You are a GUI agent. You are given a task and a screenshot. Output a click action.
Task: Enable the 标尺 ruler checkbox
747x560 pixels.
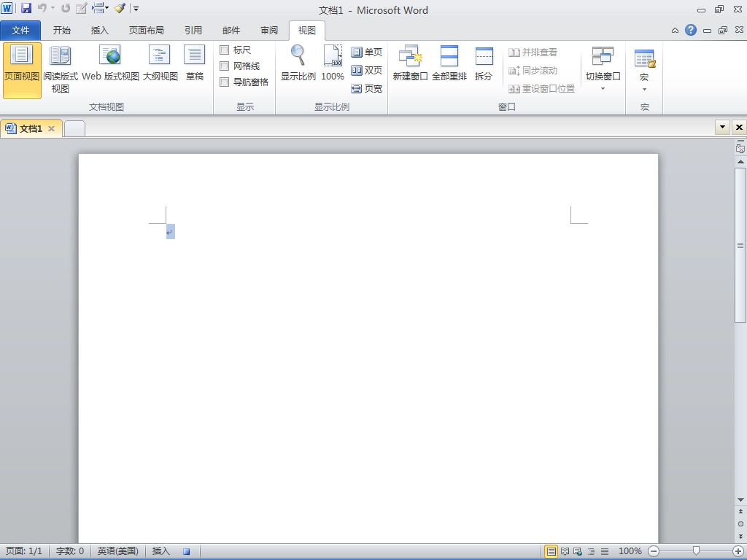click(x=225, y=50)
